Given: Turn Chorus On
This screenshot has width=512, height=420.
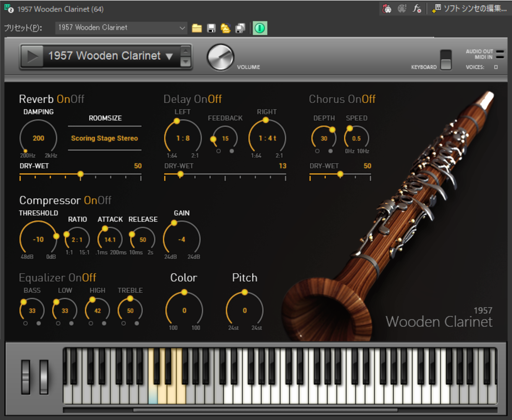Looking at the screenshot, I should click(354, 99).
